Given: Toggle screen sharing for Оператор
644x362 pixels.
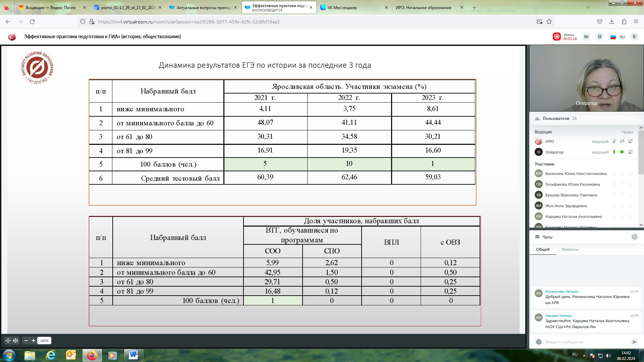Looking at the screenshot, I should coord(630,152).
